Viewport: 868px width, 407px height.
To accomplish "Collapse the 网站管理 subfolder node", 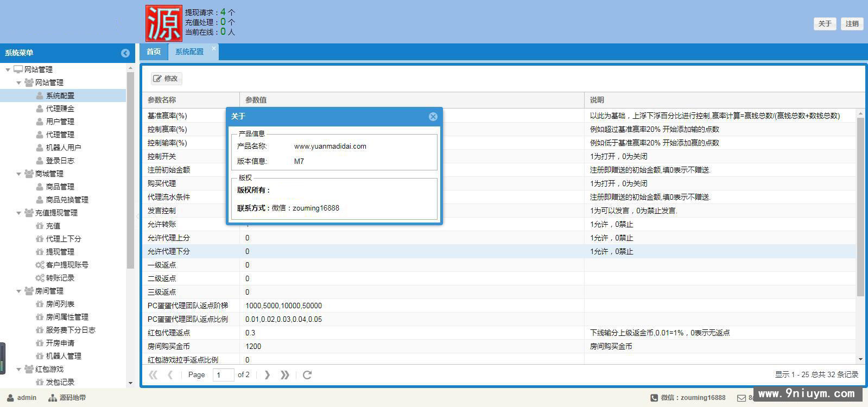I will tap(18, 82).
